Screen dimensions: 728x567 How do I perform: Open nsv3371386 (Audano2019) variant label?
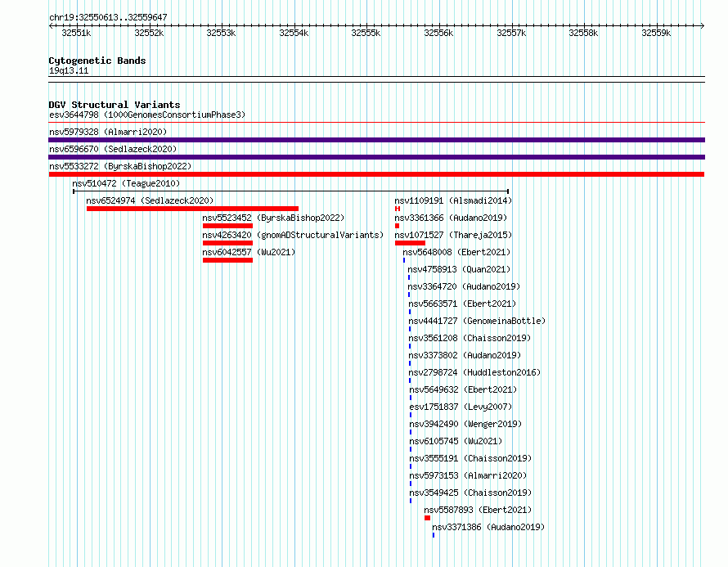(x=488, y=527)
